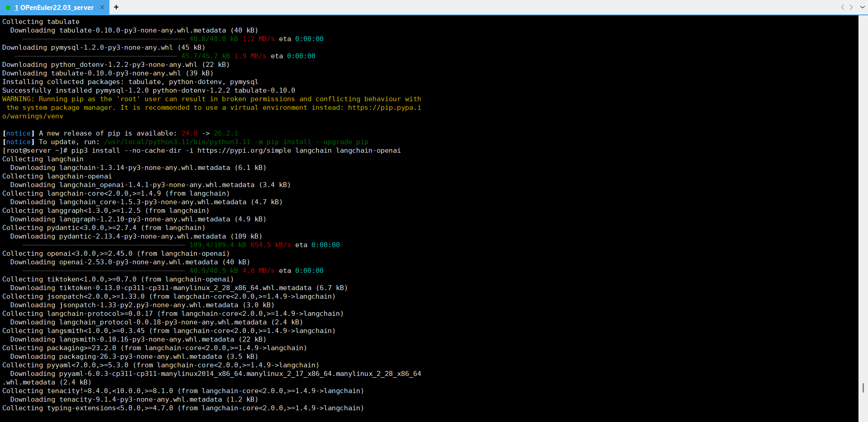Click the 'Collecting typing-extensions<5.0.0,>=4.7.0' line
The image size is (868, 422).
183,408
